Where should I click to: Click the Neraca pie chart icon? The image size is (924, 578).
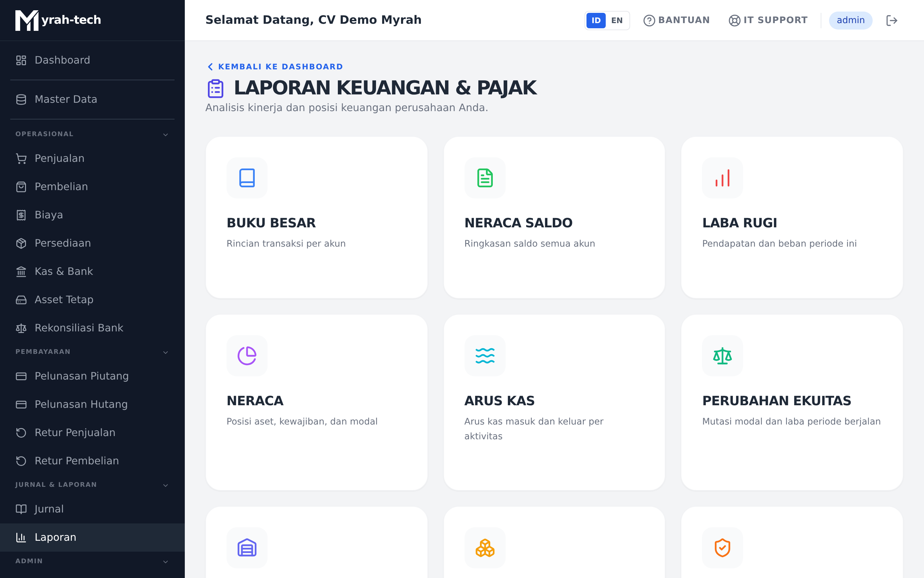tap(247, 356)
